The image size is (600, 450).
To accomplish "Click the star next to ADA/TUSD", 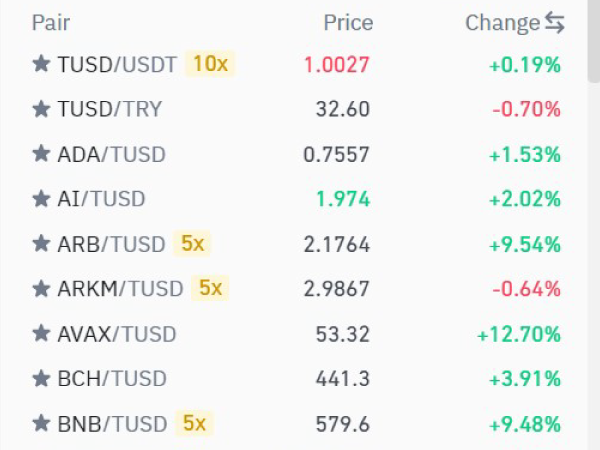I will [x=41, y=155].
